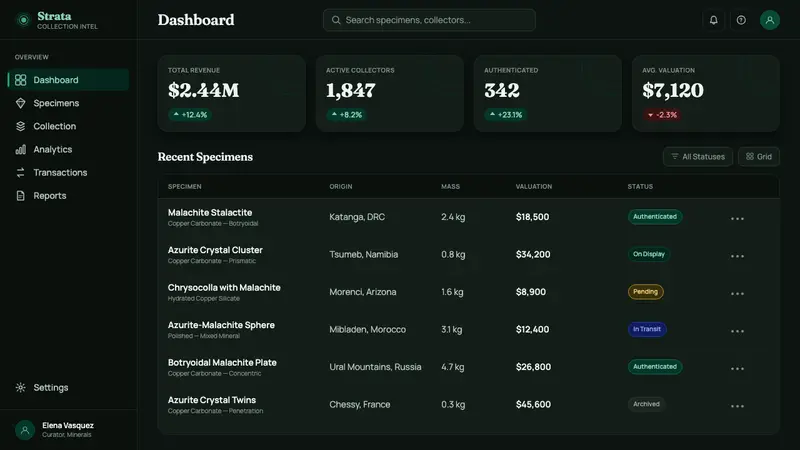Click the -2.3% valuation change badge

point(662,115)
